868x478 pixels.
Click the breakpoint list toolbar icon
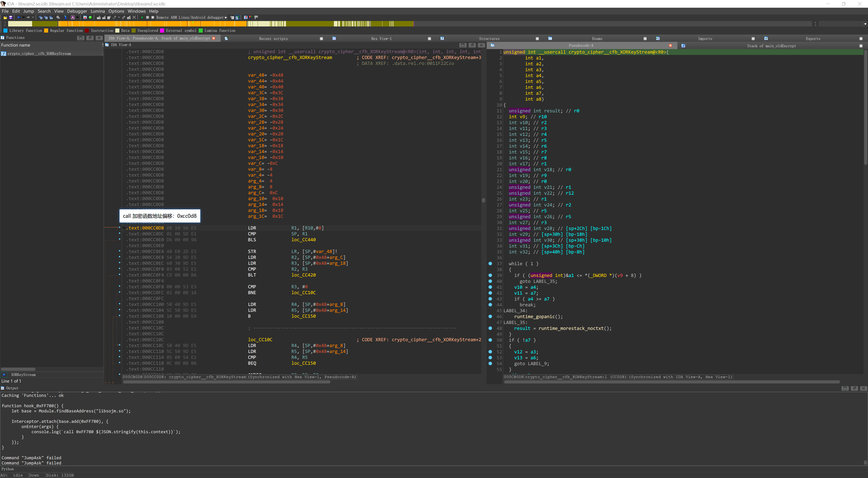coord(246,18)
